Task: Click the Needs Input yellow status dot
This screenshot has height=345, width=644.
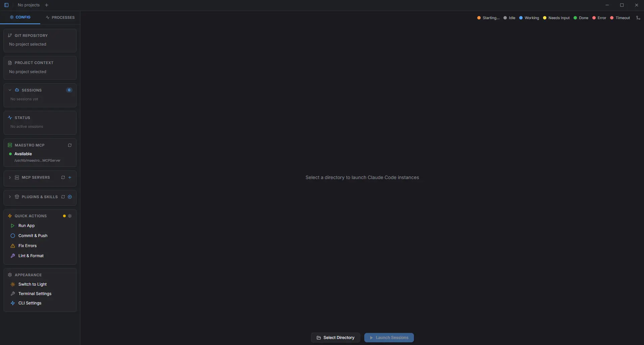Action: tap(545, 18)
